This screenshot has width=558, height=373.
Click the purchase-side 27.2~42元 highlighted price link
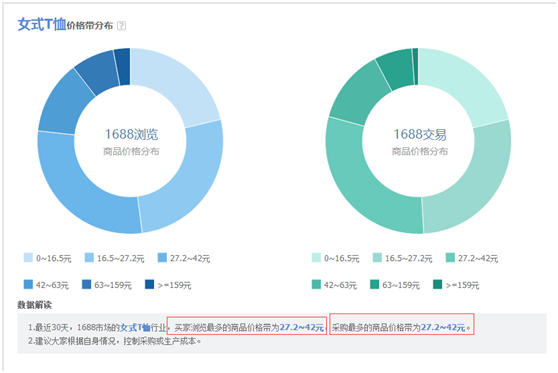coord(443,327)
